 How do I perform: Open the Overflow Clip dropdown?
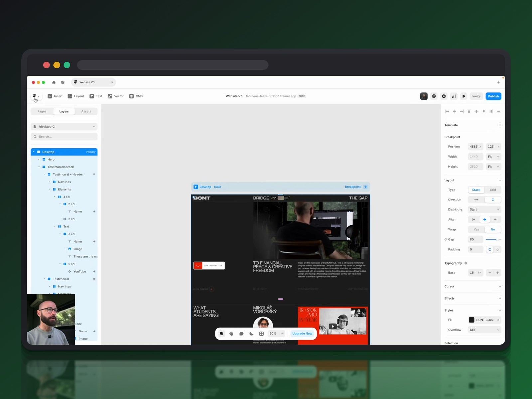485,330
